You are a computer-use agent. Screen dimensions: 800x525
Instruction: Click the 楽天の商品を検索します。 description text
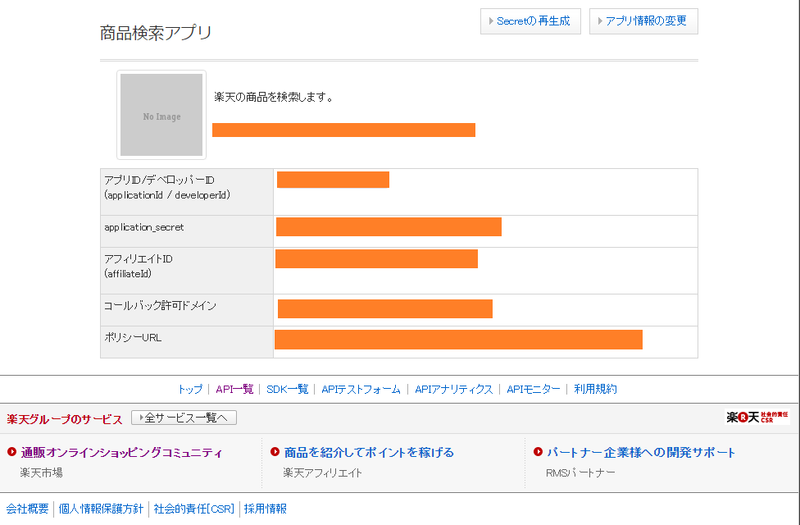pos(274,97)
